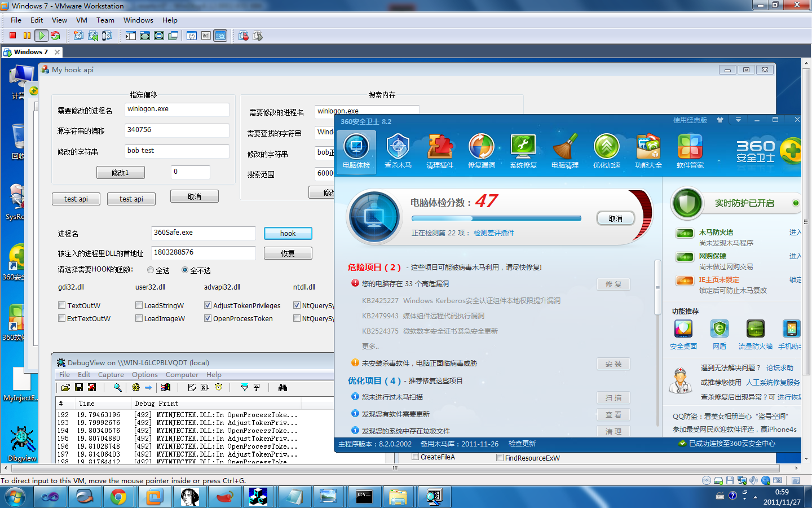
Task: Click 取消 to cancel the 360 checkup
Action: [616, 218]
